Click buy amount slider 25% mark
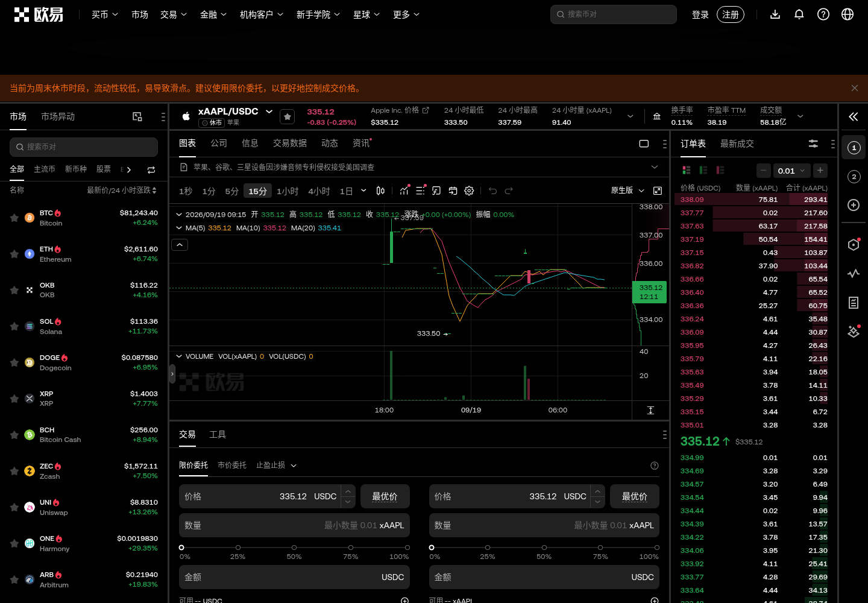This screenshot has width=868, height=603. [238, 548]
